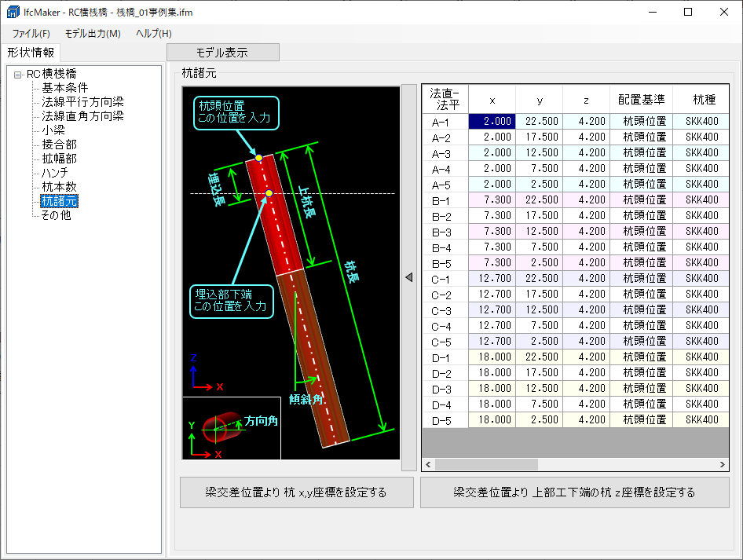Select the y value cell of row A-2

(540, 137)
